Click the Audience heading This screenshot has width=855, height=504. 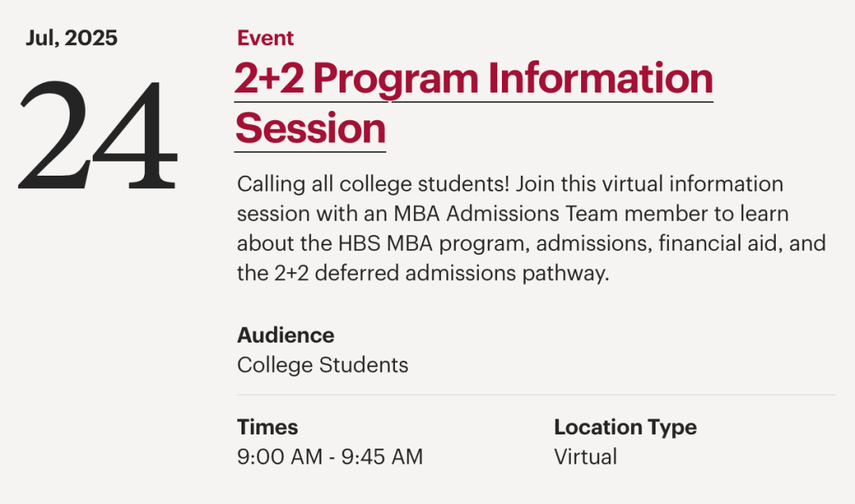point(286,335)
